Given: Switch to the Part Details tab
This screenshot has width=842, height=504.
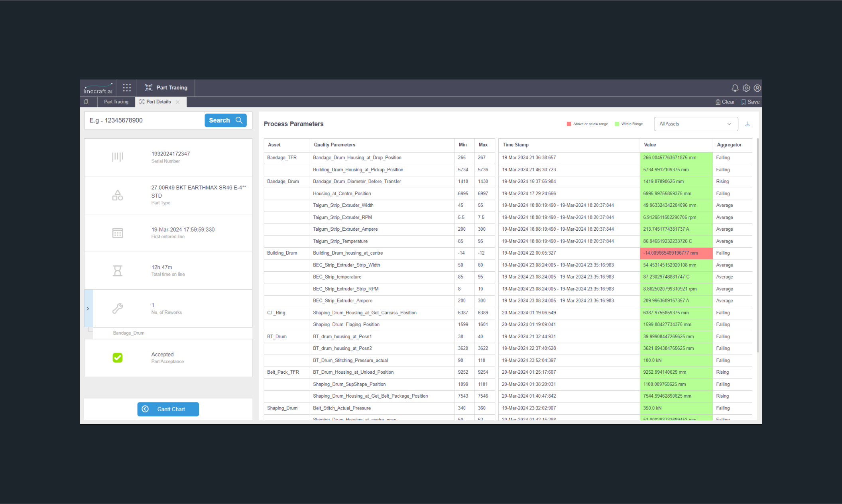Looking at the screenshot, I should [x=158, y=102].
